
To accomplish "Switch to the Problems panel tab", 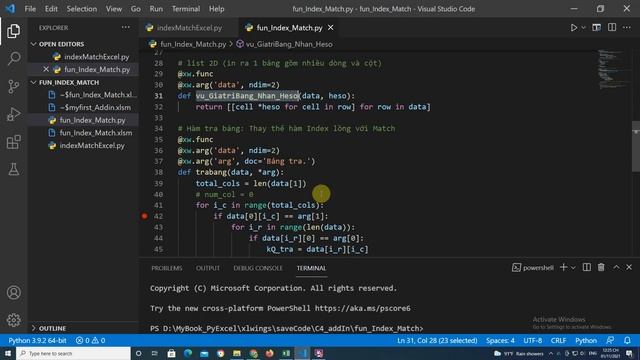I will (167, 268).
